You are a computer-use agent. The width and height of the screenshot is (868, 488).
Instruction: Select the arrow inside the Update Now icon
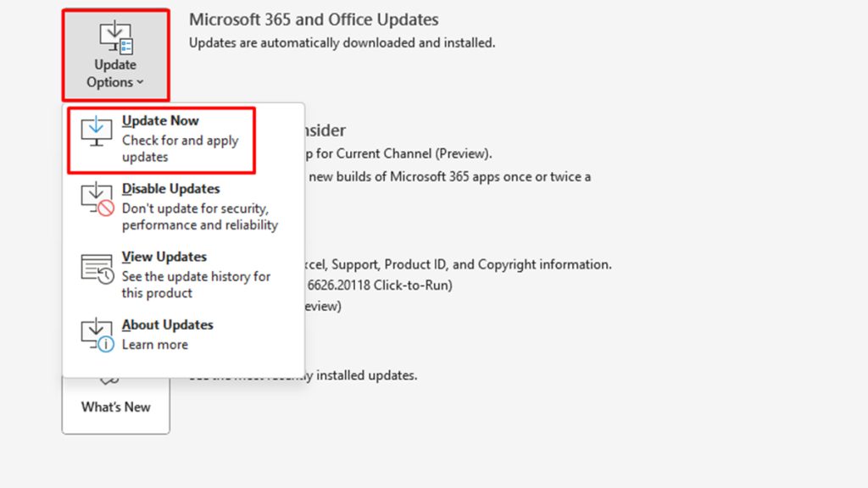point(95,124)
